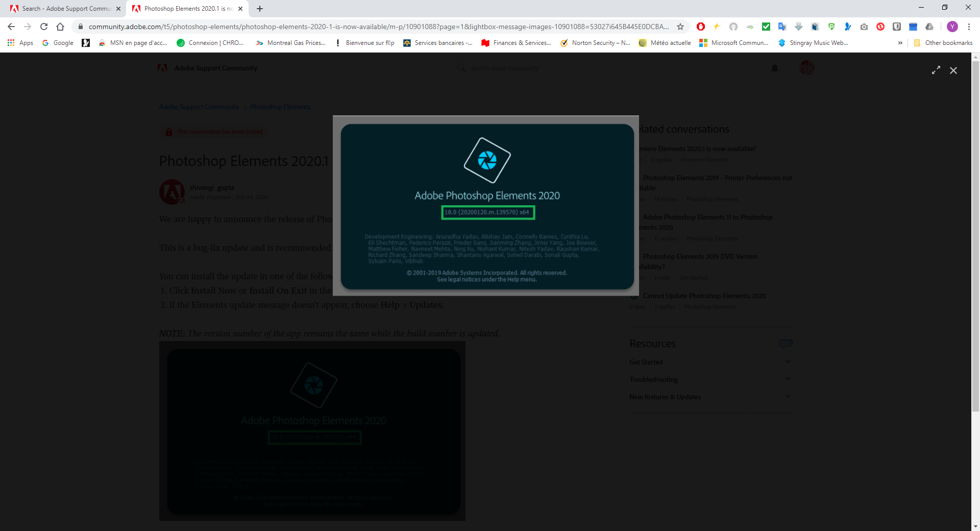Image resolution: width=980 pixels, height=531 pixels.
Task: Open the MSN en page d'acc... bookmark
Action: pyautogui.click(x=133, y=43)
